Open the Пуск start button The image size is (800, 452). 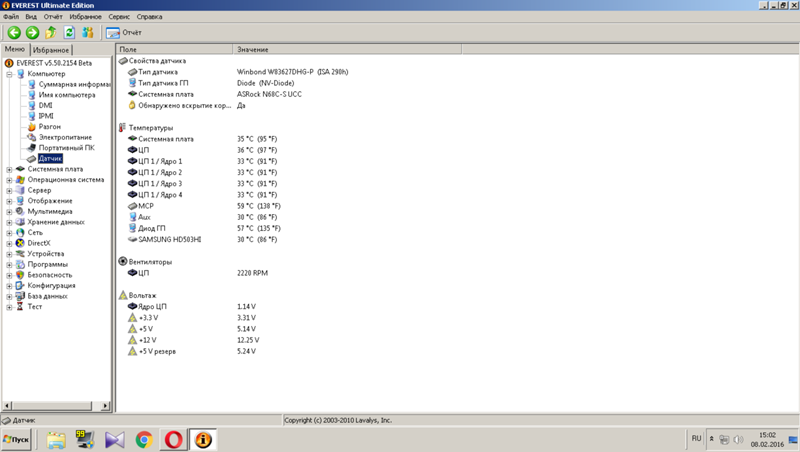[16, 440]
